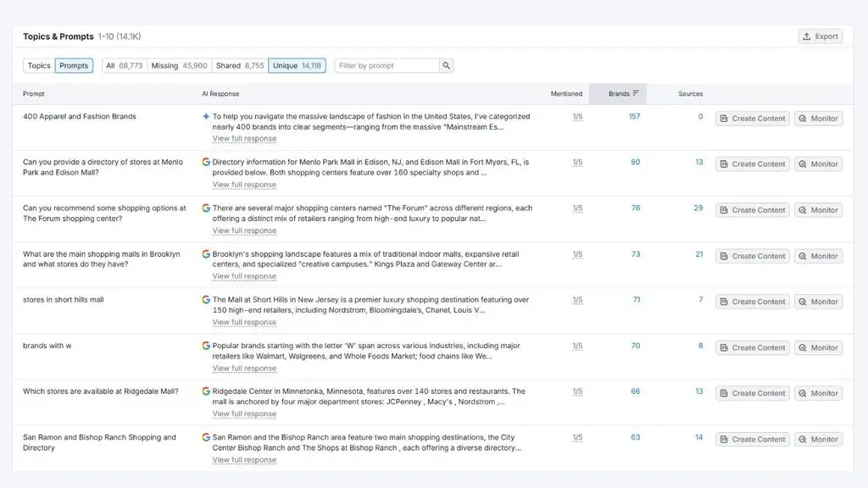The width and height of the screenshot is (868, 488).
Task: Show All 68,773 prompts
Action: [x=125, y=65]
